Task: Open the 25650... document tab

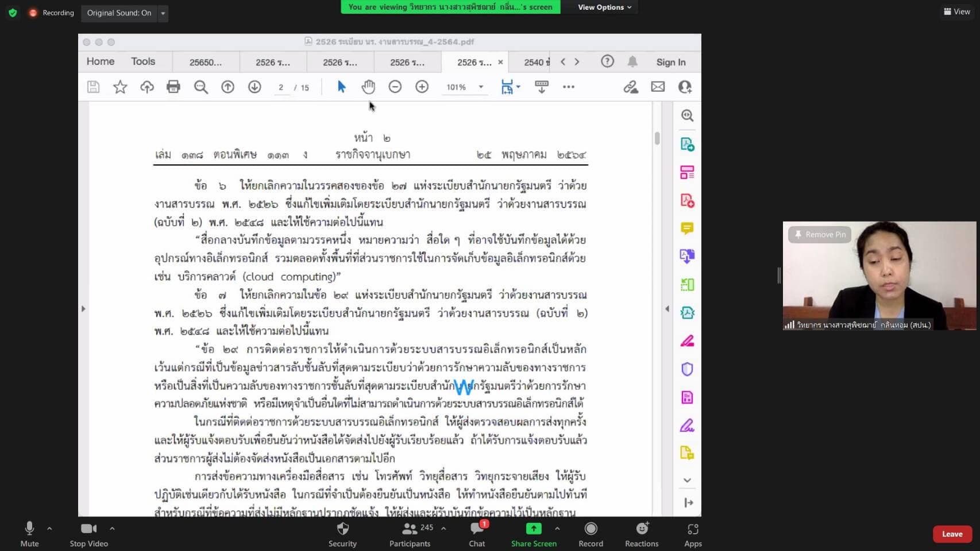Action: tap(206, 63)
